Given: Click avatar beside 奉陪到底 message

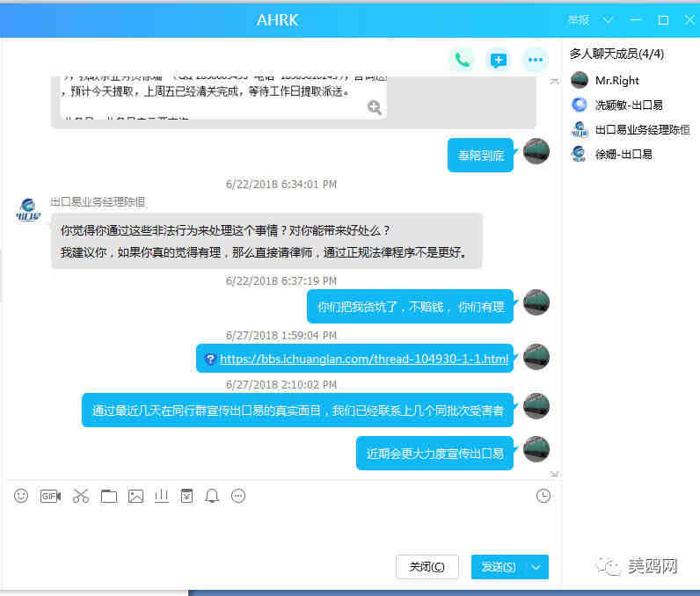Looking at the screenshot, I should (x=536, y=151).
